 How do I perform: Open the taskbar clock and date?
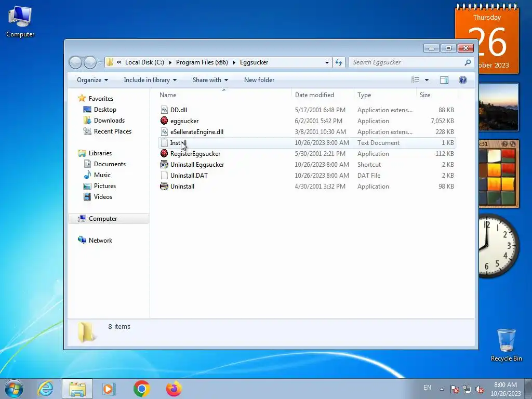[506, 389]
